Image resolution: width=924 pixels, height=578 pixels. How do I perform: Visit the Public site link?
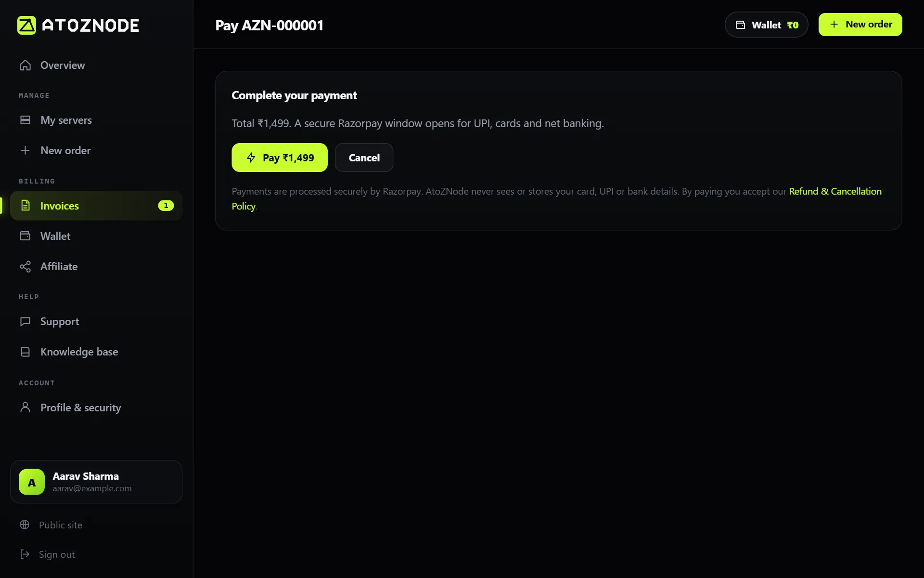[61, 525]
